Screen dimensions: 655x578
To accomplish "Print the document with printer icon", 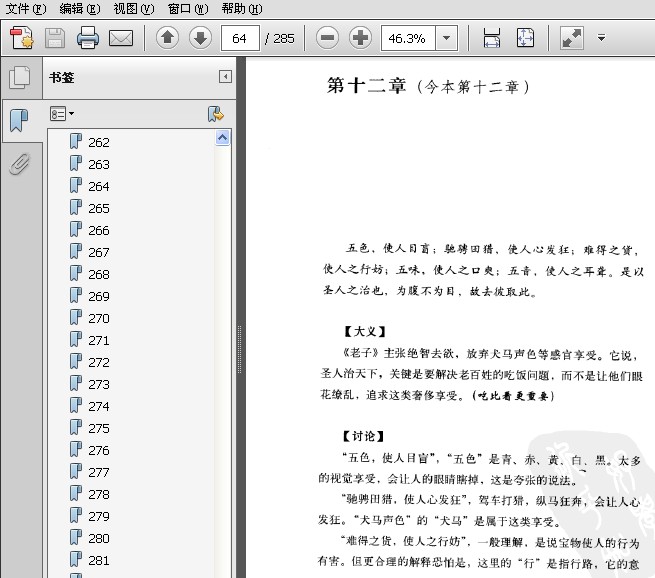I will point(88,38).
